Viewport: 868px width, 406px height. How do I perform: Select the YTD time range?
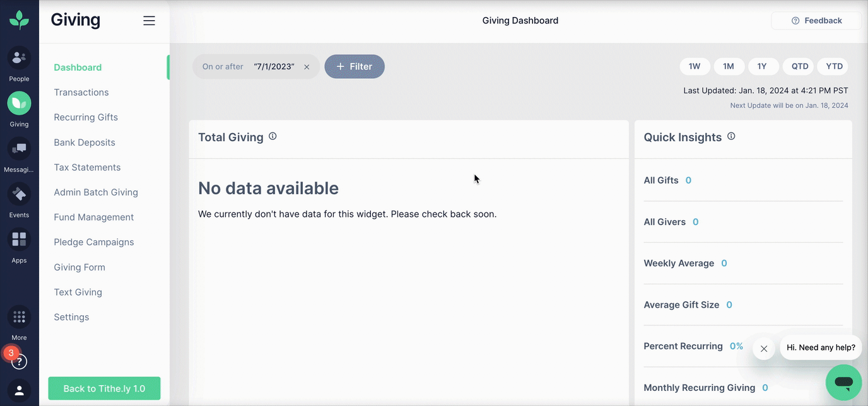(834, 66)
